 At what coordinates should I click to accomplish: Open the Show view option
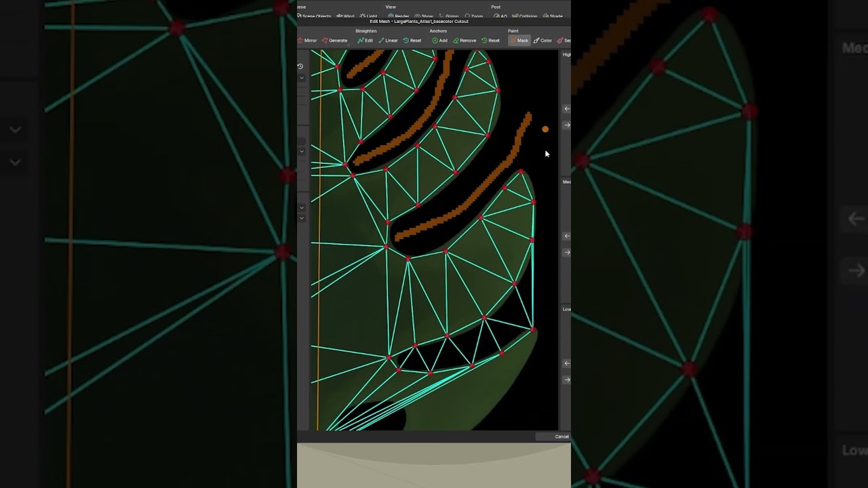[x=424, y=16]
